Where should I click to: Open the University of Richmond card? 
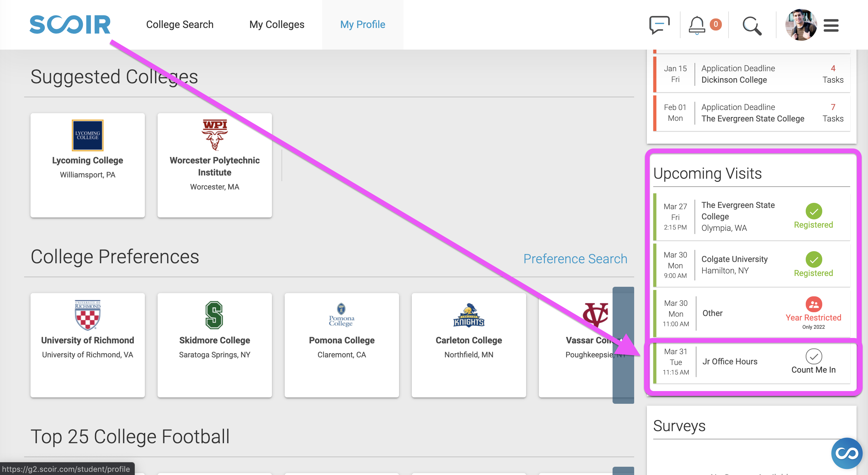[88, 345]
